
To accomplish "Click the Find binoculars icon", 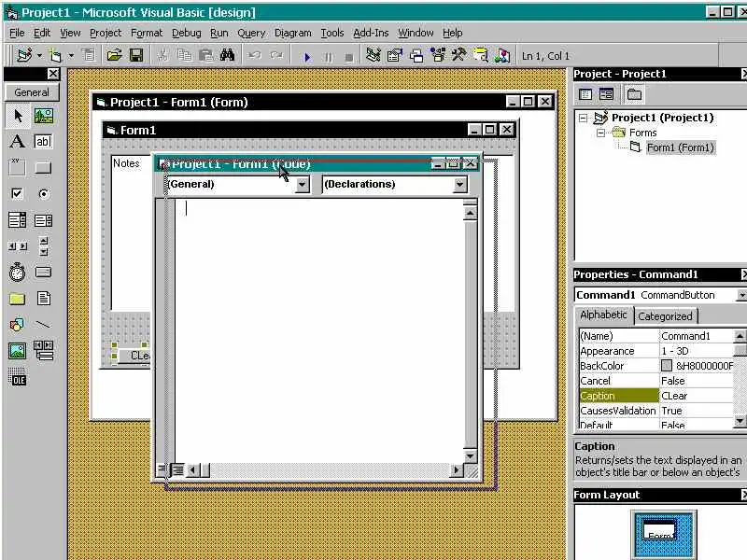I will [227, 56].
